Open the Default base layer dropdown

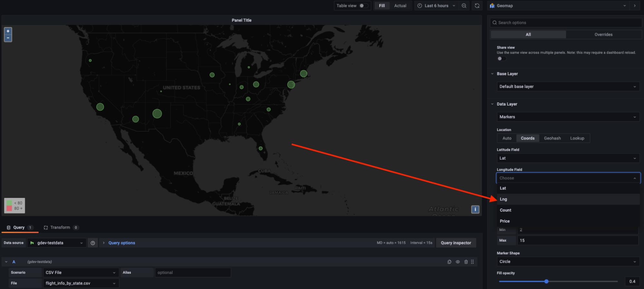568,87
